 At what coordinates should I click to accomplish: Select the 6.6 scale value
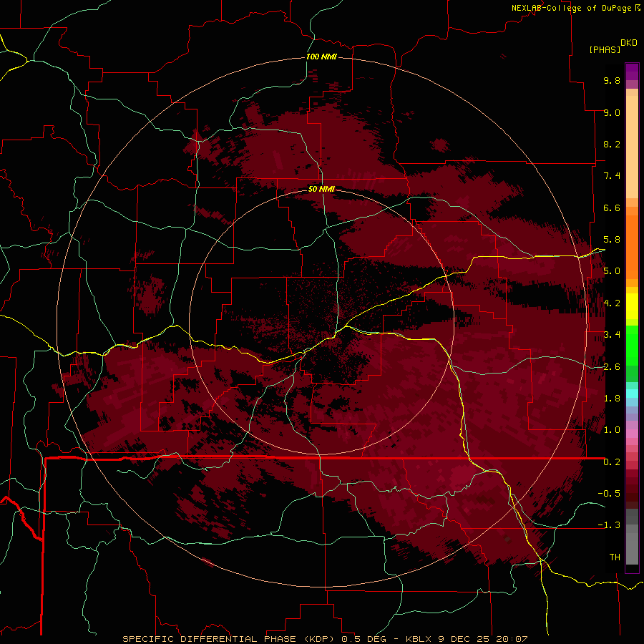(x=612, y=208)
